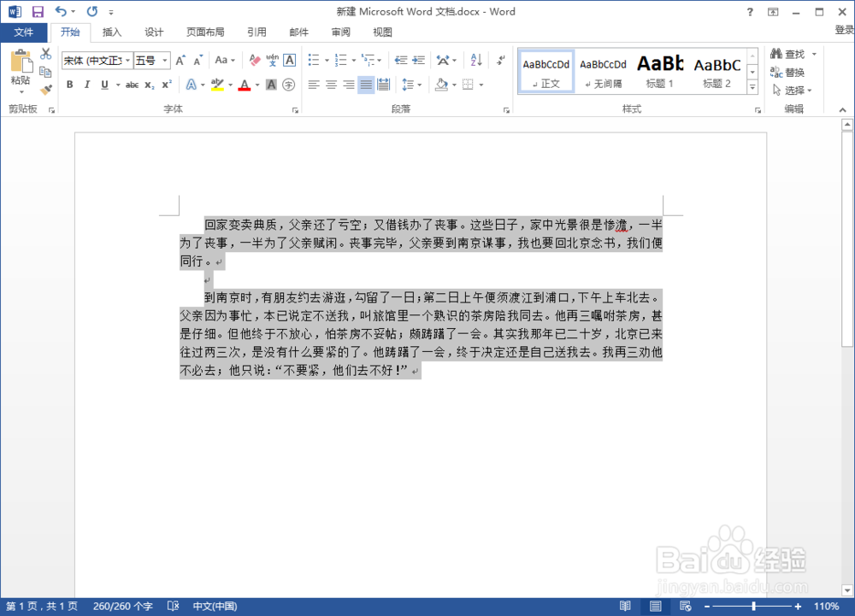Open word count 260/260 个字
This screenshot has height=616, width=855.
click(x=122, y=607)
